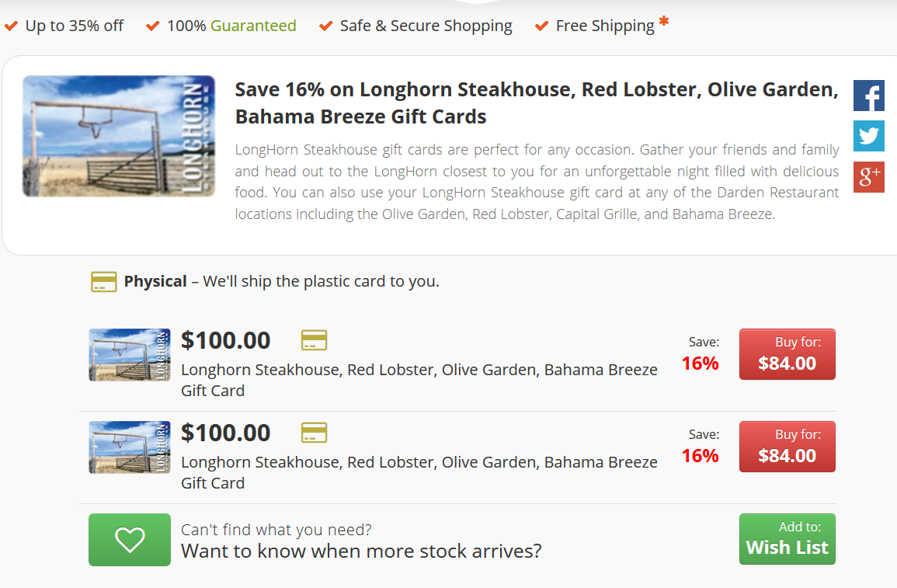Click the Free Shipping text
The width and height of the screenshot is (897, 588).
pos(604,26)
